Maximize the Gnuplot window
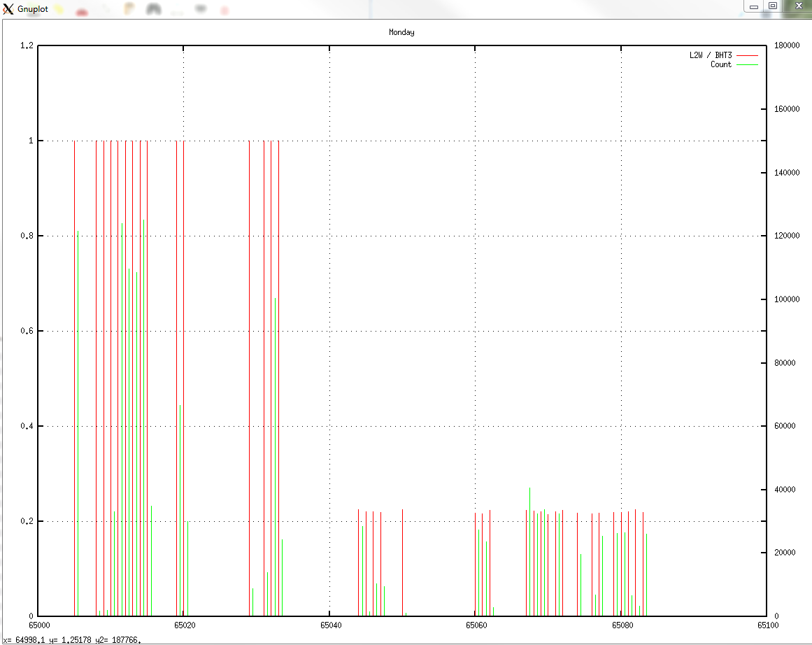Screen dimensions: 812x645 pos(773,6)
